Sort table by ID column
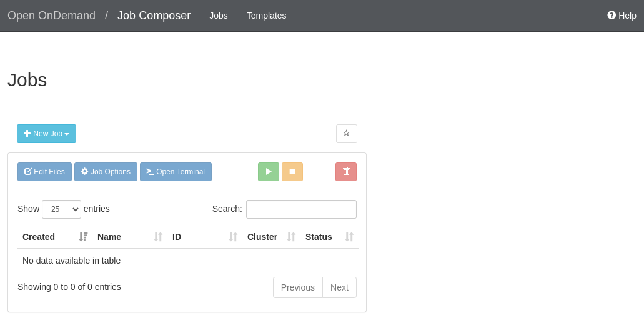 coord(205,237)
